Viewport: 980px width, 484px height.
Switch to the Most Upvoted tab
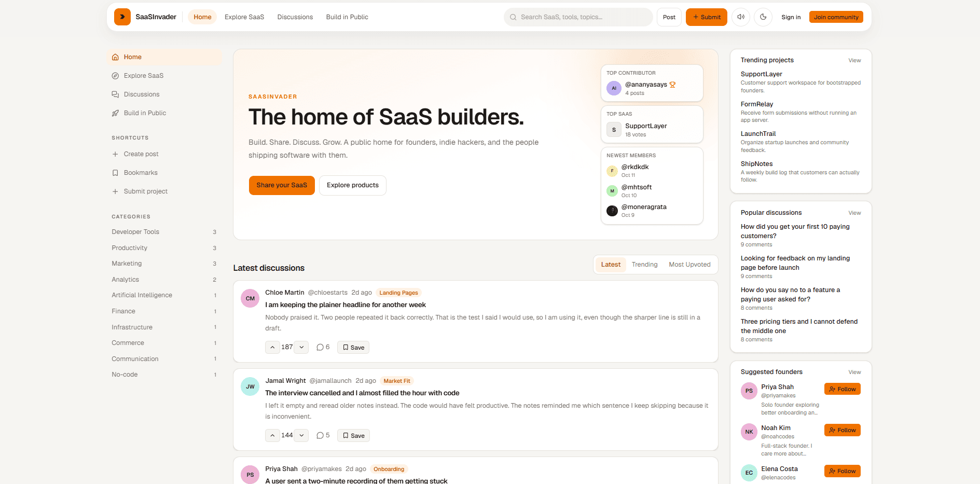click(x=689, y=265)
